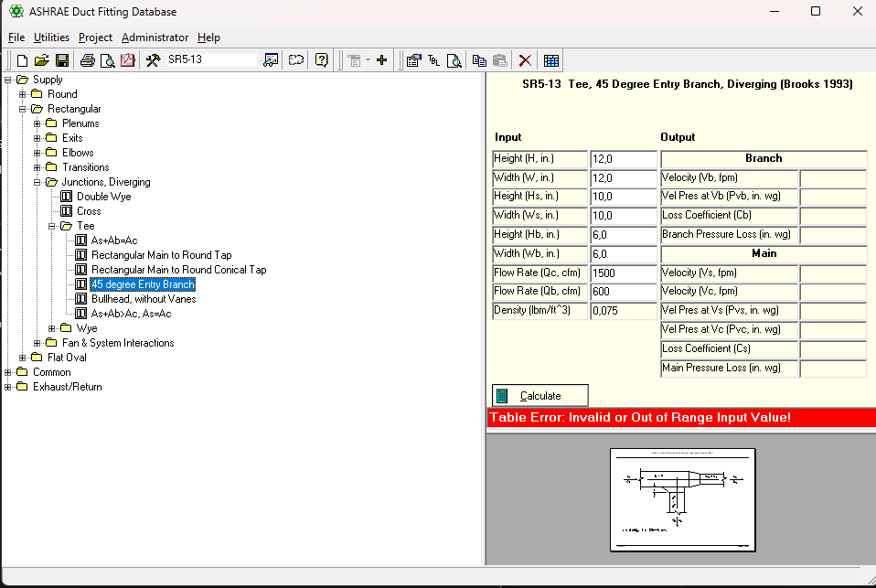Screen dimensions: 876x588
Task: Select the Fan & System Interactions folder
Action: point(118,343)
